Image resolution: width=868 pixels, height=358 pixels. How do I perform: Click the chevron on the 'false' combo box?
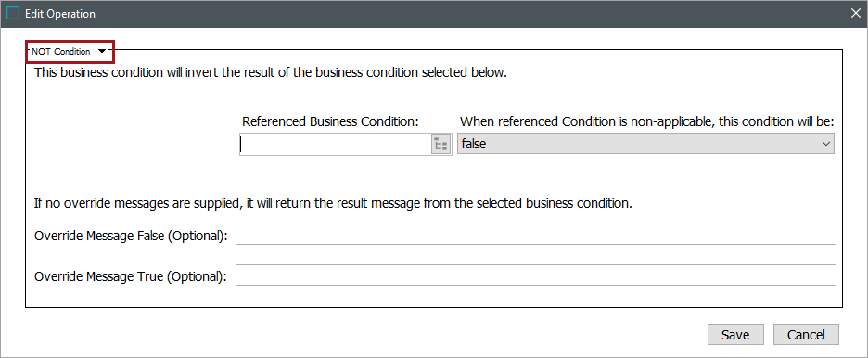(826, 144)
